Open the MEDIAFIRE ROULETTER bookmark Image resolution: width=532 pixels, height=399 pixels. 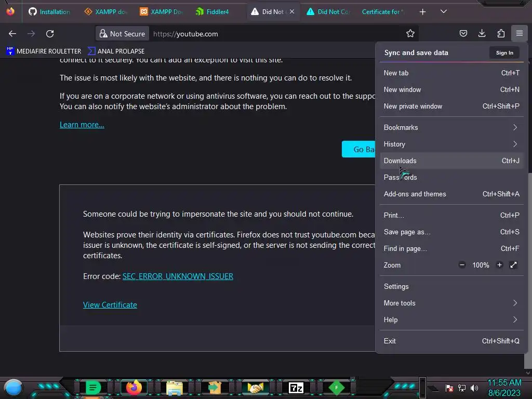pyautogui.click(x=44, y=51)
